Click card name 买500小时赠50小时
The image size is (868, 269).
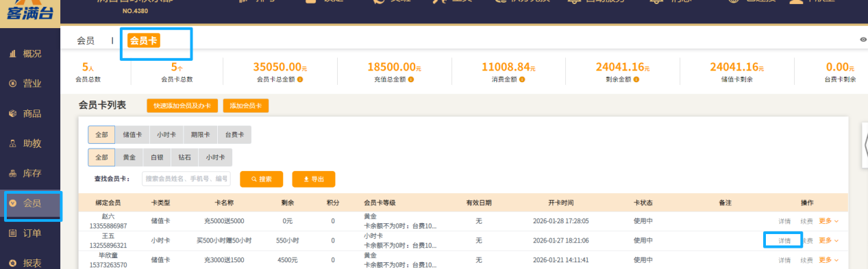(224, 241)
